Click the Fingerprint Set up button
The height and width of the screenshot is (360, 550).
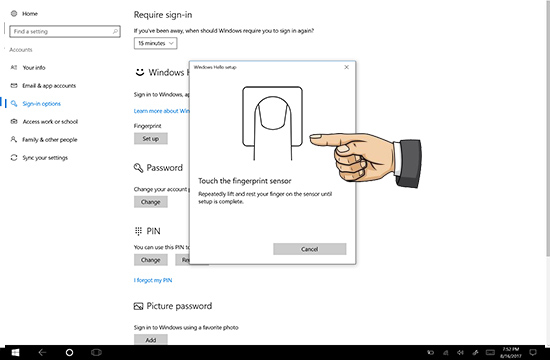pos(150,139)
